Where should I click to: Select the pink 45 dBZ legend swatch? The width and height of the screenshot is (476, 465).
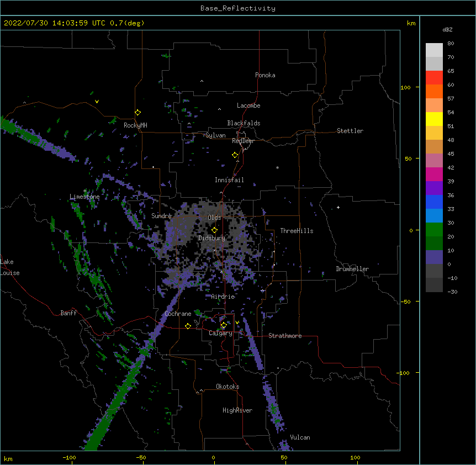(434, 161)
